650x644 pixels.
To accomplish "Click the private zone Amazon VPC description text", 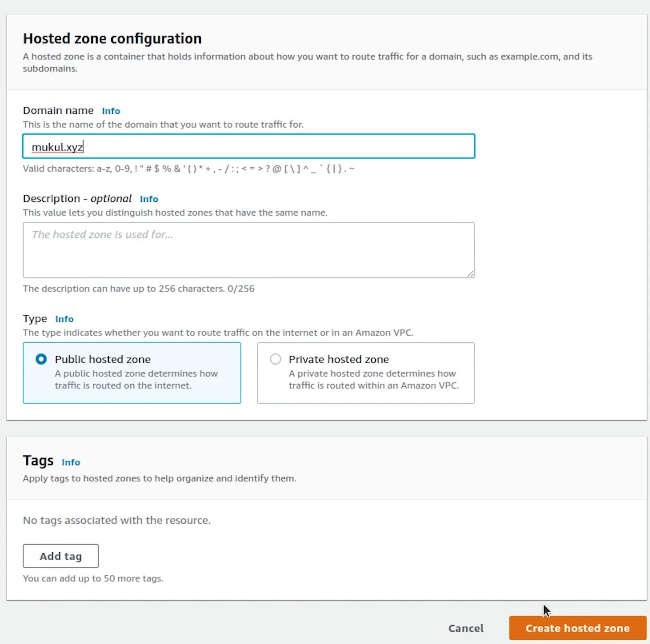I will click(373, 379).
